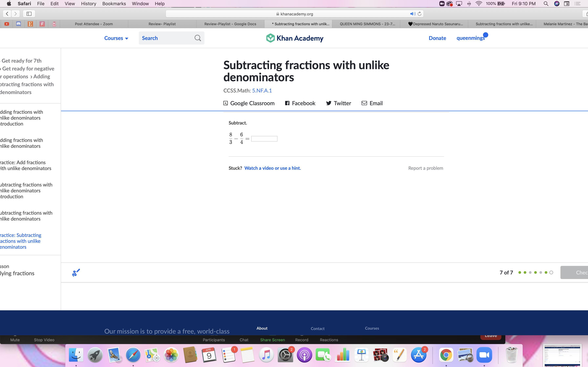Click the fraction answer input box
This screenshot has width=588, height=367.
pyautogui.click(x=264, y=139)
